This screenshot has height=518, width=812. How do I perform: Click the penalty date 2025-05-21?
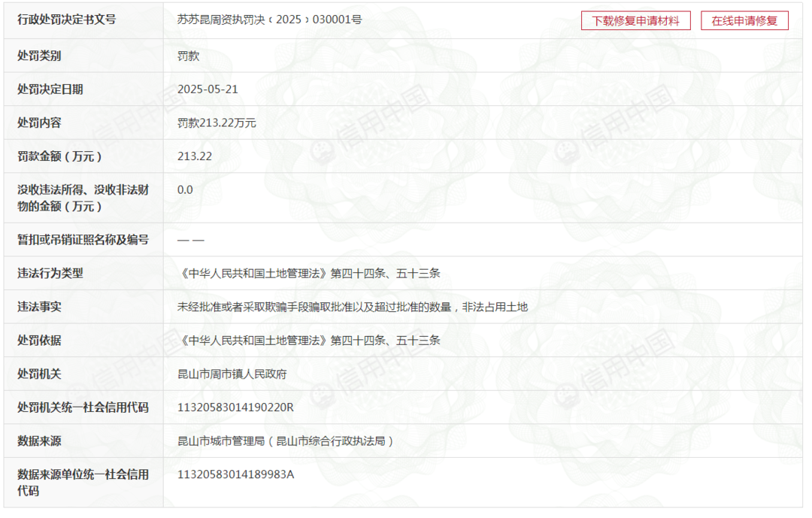coord(208,89)
